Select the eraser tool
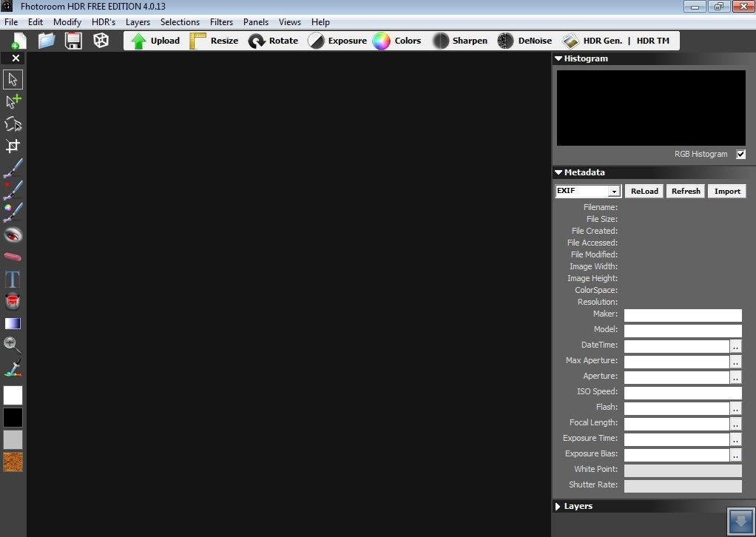 point(13,257)
